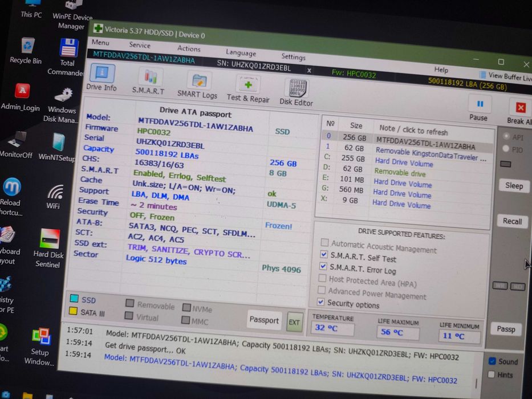
Task: Open the WiFi desktop icon
Action: [x=55, y=193]
